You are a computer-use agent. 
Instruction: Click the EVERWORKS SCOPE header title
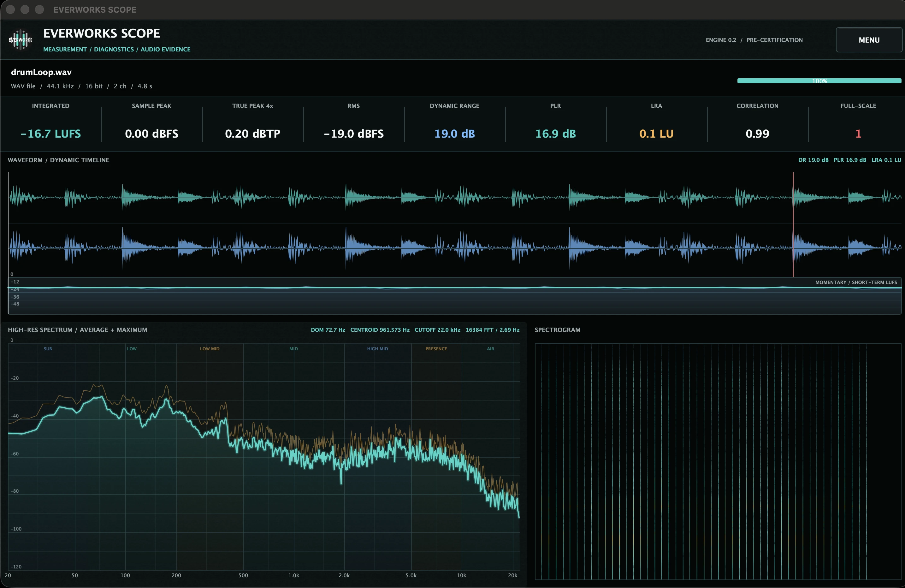tap(102, 33)
